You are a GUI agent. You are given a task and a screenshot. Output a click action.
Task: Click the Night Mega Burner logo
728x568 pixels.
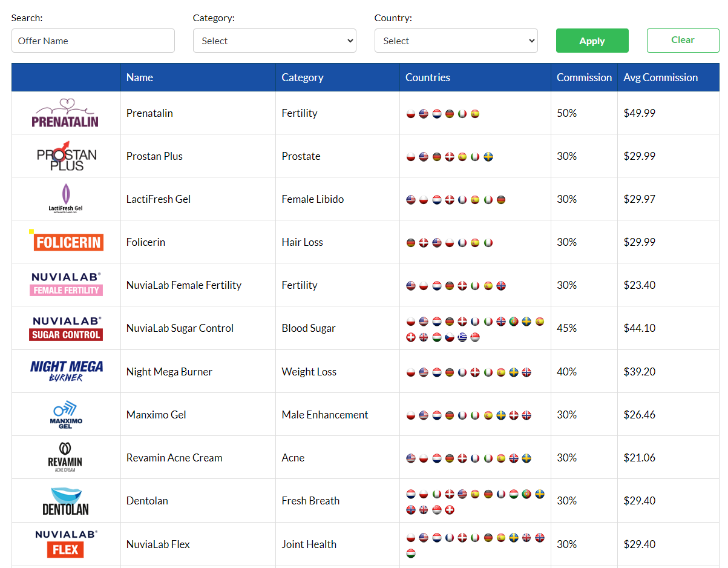point(67,371)
